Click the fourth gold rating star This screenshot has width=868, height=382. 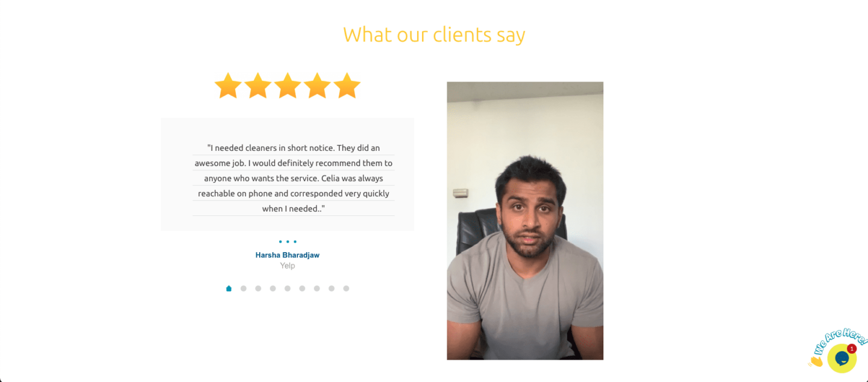tap(317, 86)
